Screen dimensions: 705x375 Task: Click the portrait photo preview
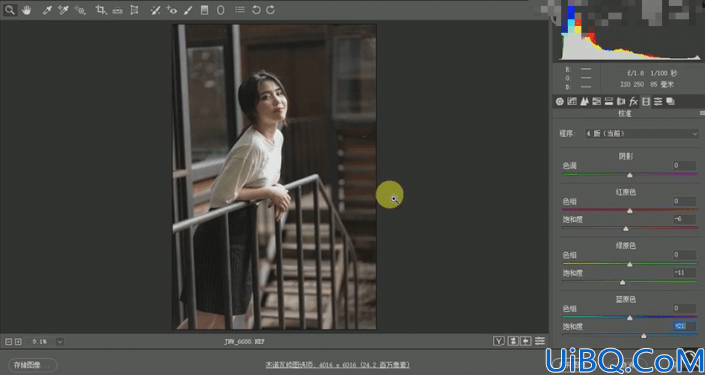click(274, 177)
